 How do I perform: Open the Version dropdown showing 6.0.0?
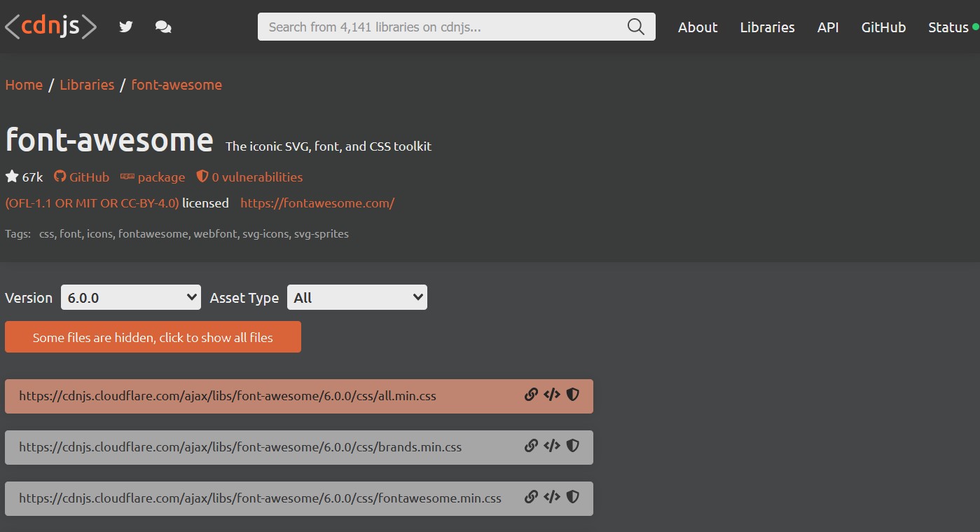tap(130, 296)
